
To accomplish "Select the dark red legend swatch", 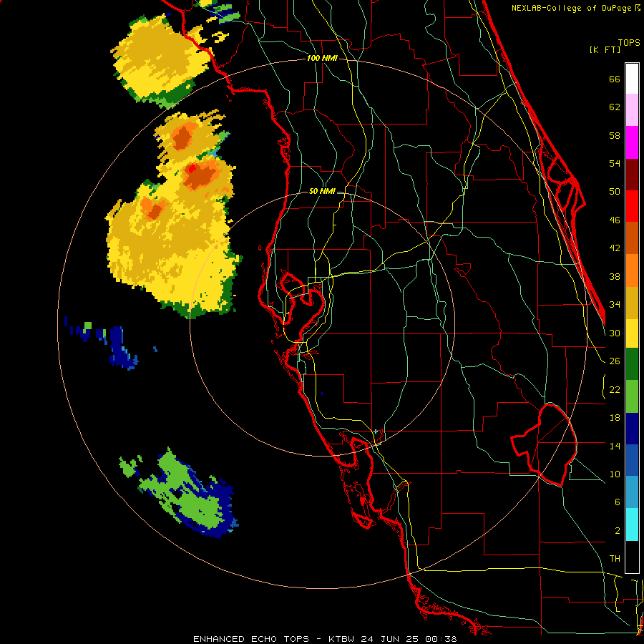I will point(632,175).
